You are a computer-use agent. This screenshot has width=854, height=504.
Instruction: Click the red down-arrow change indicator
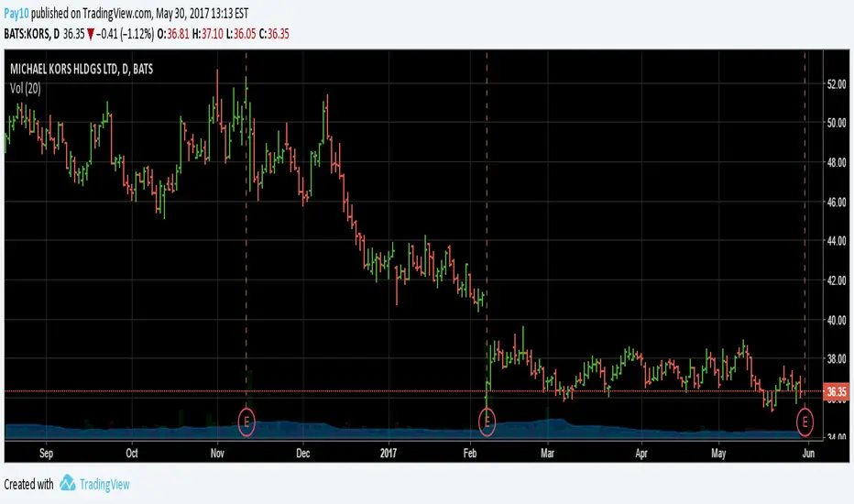click(x=91, y=34)
